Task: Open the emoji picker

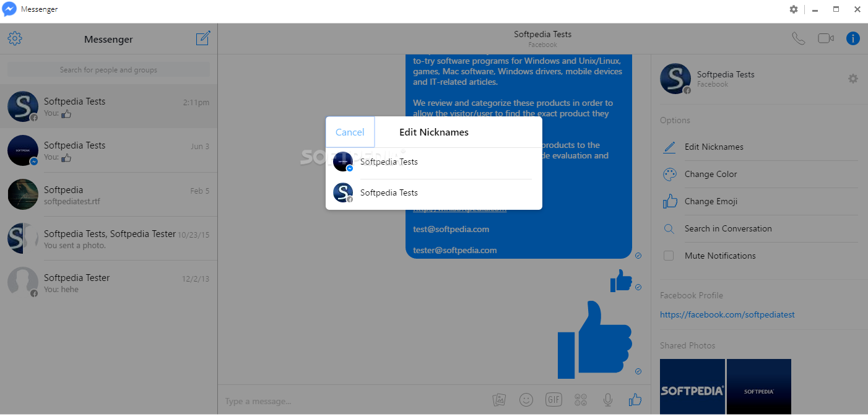Action: coord(526,400)
